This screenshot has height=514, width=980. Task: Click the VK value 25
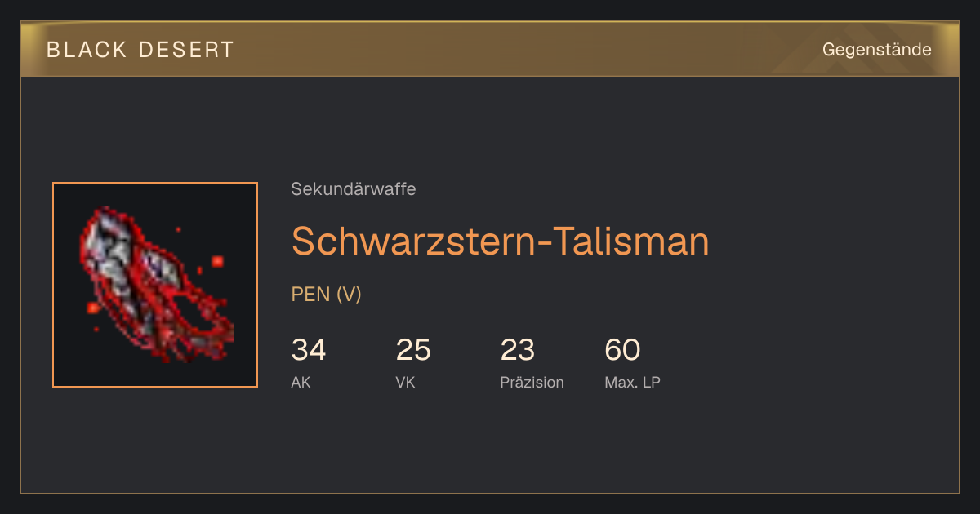click(413, 350)
